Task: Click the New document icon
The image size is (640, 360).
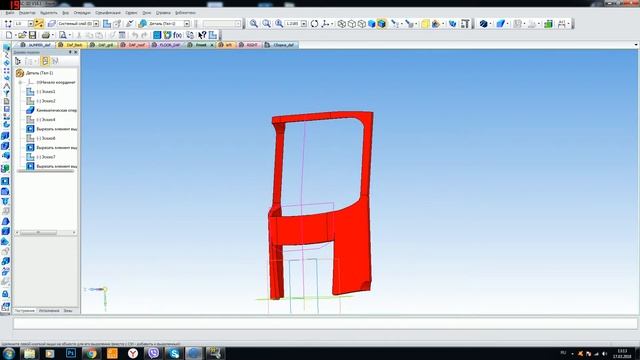Action: pos(8,36)
